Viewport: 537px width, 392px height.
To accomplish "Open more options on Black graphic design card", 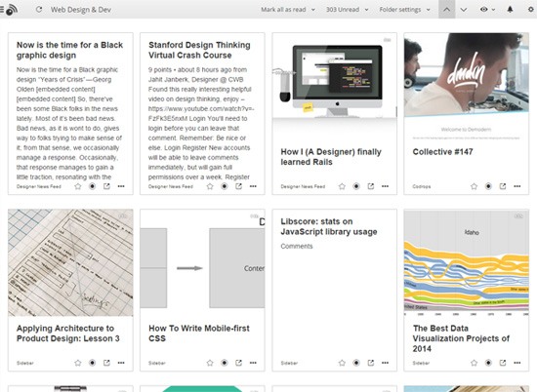I will coord(121,186).
